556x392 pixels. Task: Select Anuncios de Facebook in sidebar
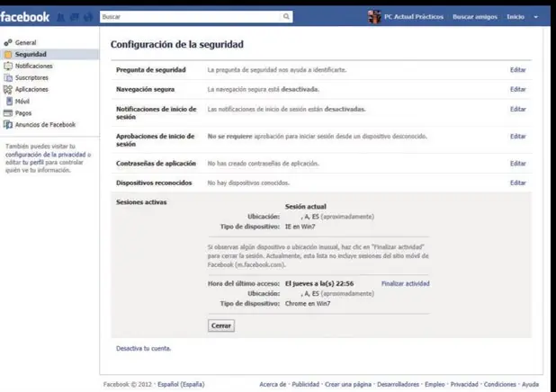click(x=45, y=125)
